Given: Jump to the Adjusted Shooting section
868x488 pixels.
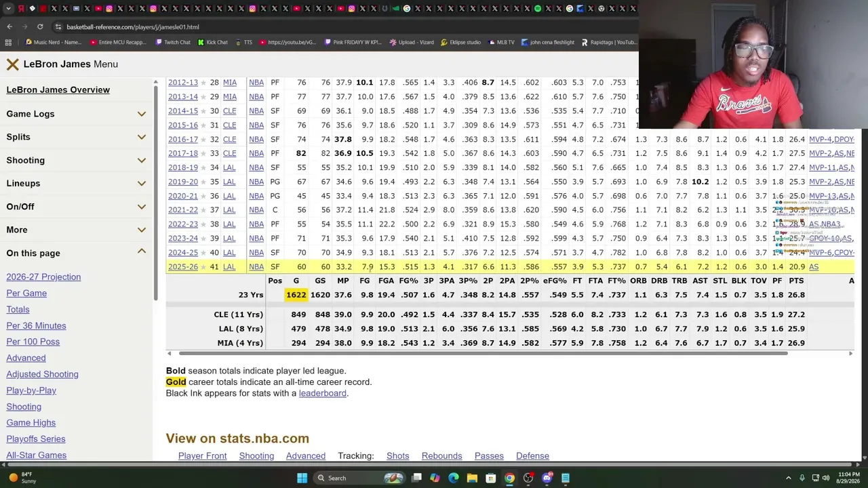Looking at the screenshot, I should pyautogui.click(x=42, y=374).
